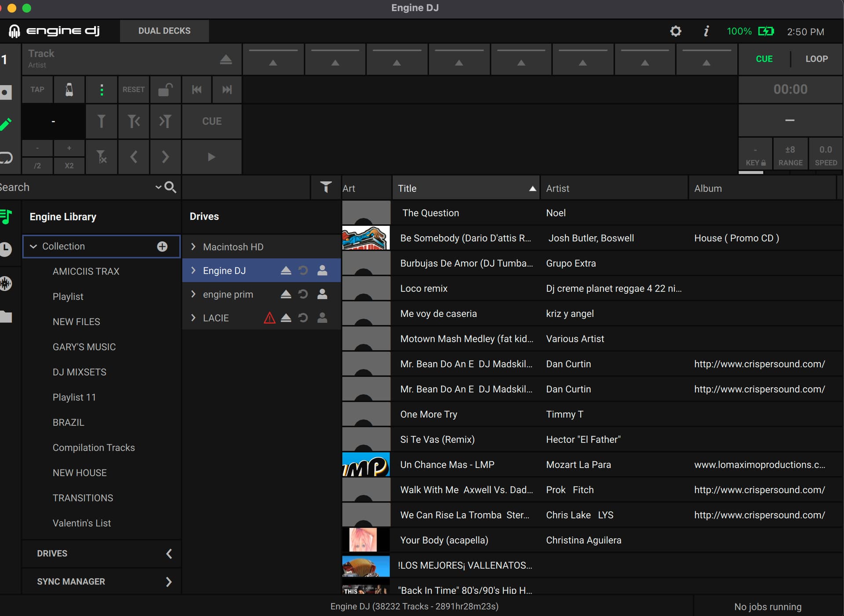Resync the LACIE drive
Image resolution: width=844 pixels, height=616 pixels.
[x=303, y=318]
